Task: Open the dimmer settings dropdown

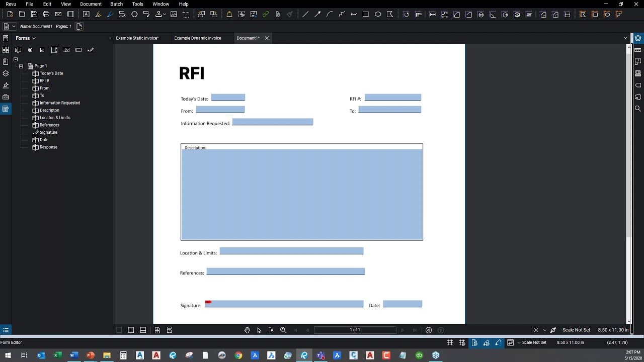Action: pos(544,330)
